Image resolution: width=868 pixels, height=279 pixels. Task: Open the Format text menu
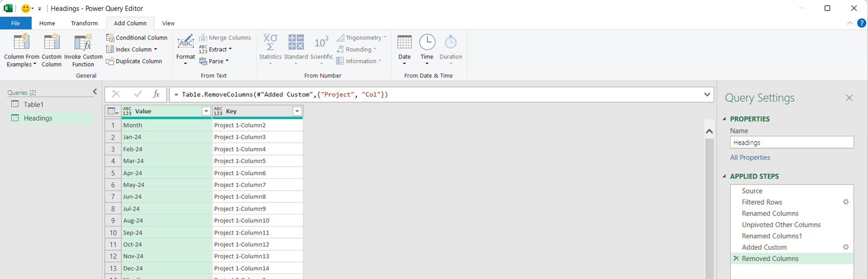(186, 50)
